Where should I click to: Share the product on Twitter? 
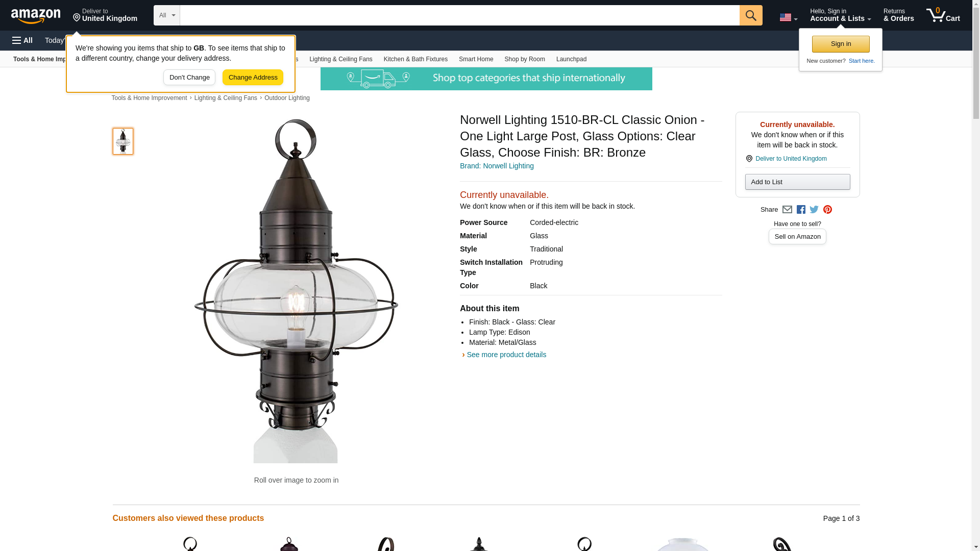click(x=814, y=210)
